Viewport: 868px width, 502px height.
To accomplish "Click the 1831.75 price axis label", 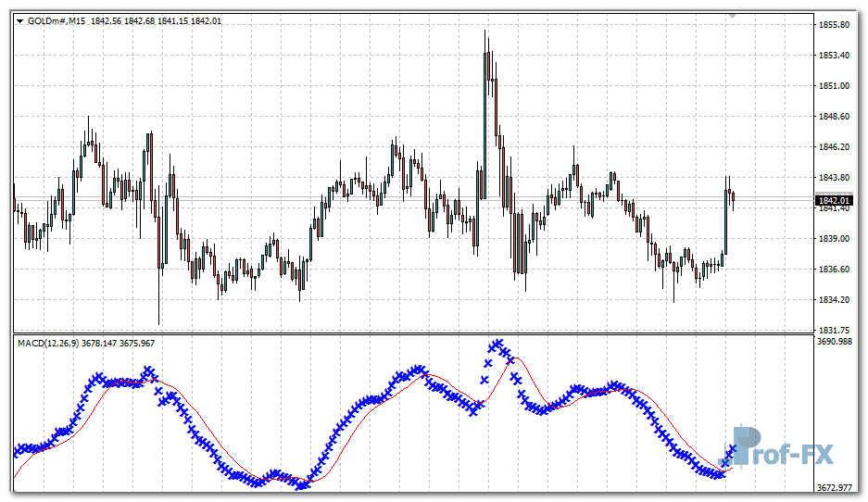I will tap(835, 330).
